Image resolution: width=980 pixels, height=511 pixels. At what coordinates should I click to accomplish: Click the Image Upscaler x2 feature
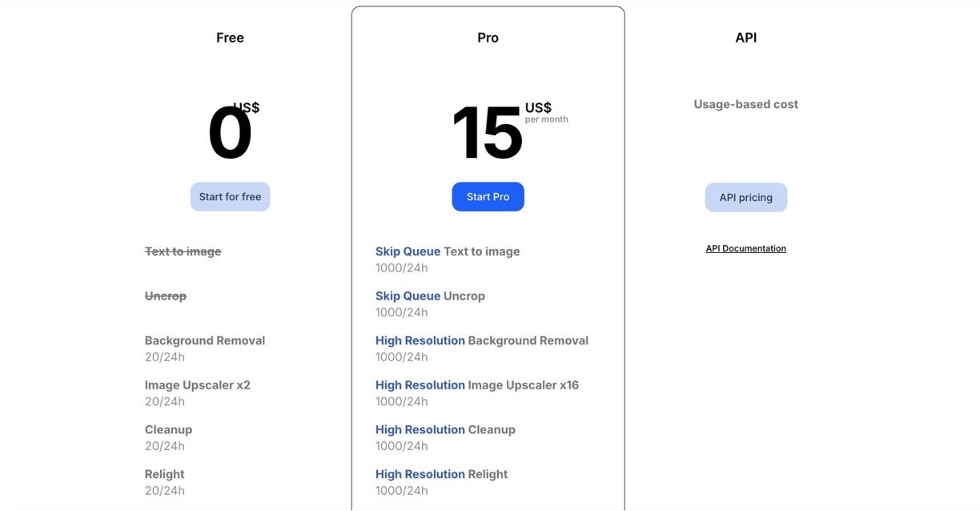click(197, 385)
